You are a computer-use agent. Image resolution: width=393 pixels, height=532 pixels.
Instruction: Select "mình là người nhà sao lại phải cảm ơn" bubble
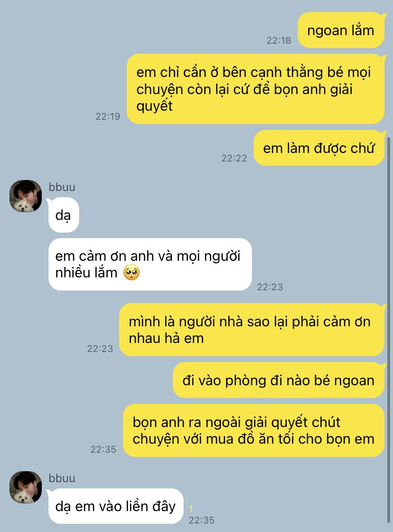click(x=252, y=330)
